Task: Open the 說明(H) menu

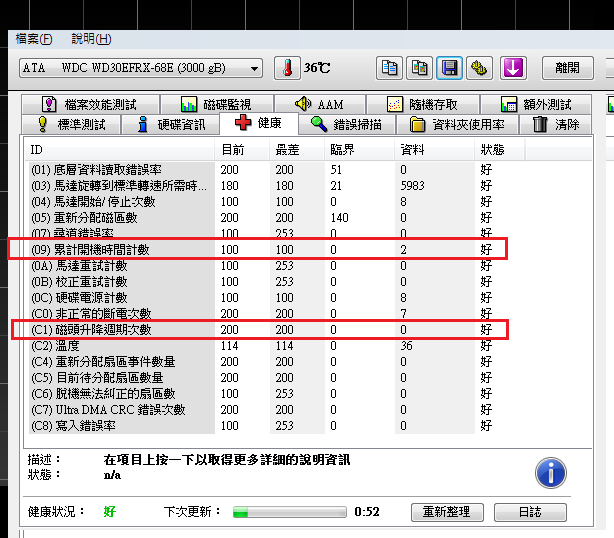Action: click(x=91, y=39)
